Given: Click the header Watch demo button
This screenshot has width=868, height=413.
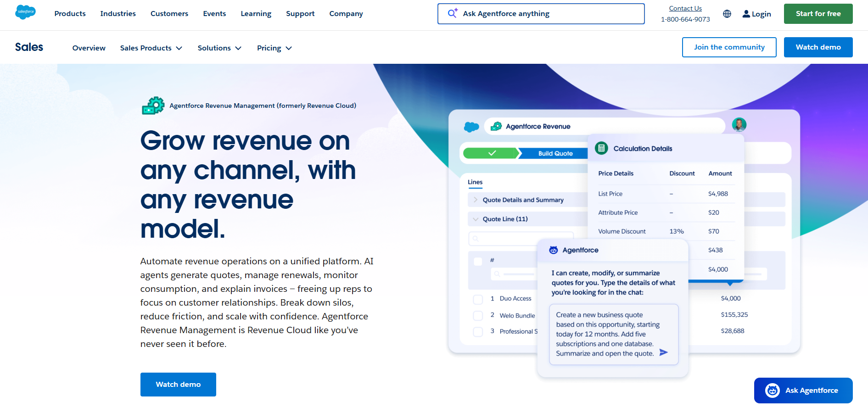Looking at the screenshot, I should pyautogui.click(x=818, y=47).
